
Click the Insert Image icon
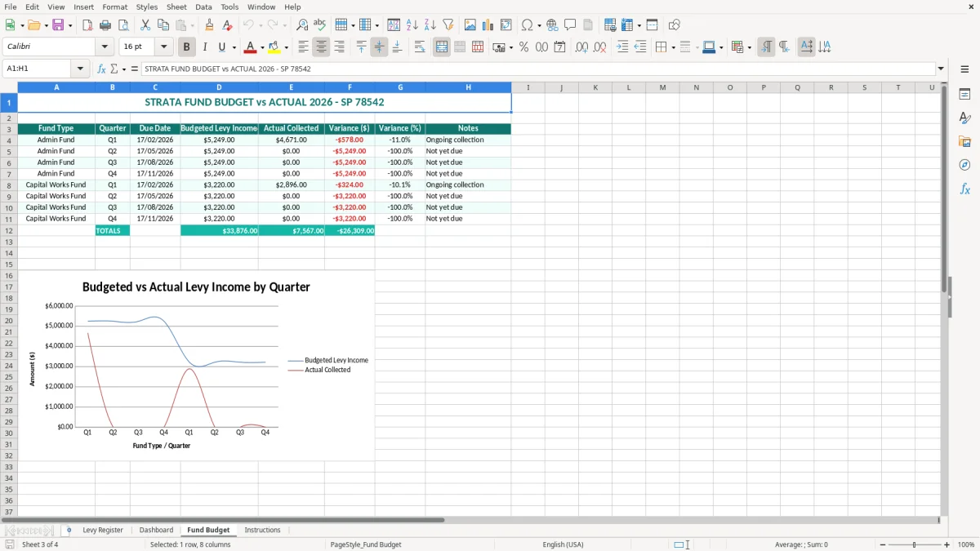tap(470, 25)
